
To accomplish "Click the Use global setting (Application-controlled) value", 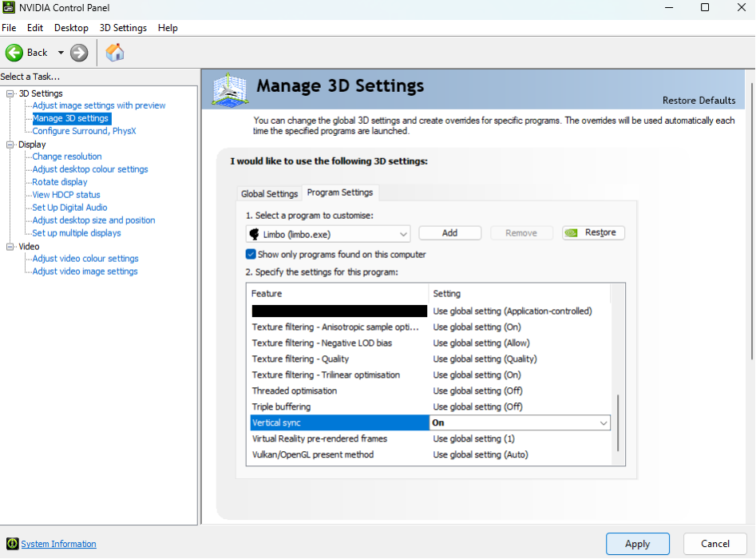I will tap(513, 311).
